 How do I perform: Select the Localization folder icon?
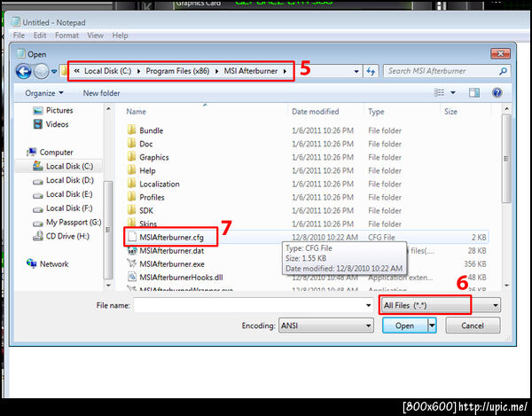tap(131, 184)
